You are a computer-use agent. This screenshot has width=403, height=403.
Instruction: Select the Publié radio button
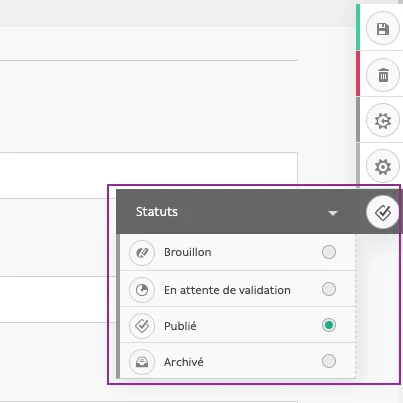(x=329, y=325)
